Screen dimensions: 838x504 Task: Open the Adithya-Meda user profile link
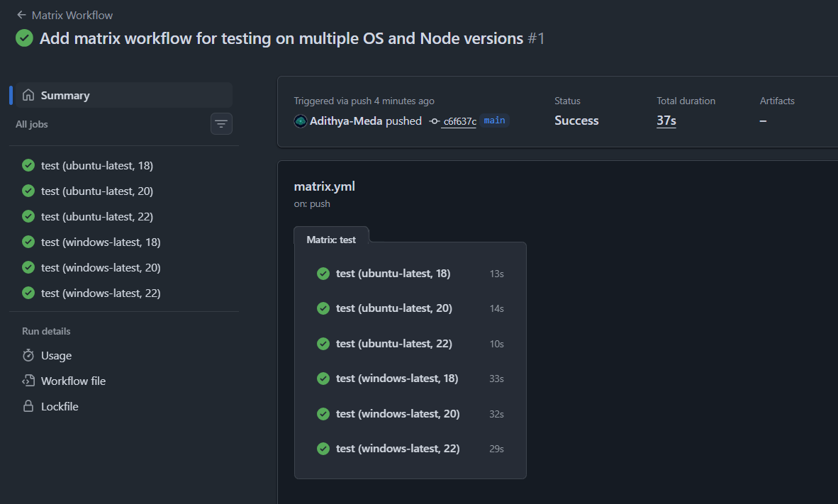[x=346, y=121]
